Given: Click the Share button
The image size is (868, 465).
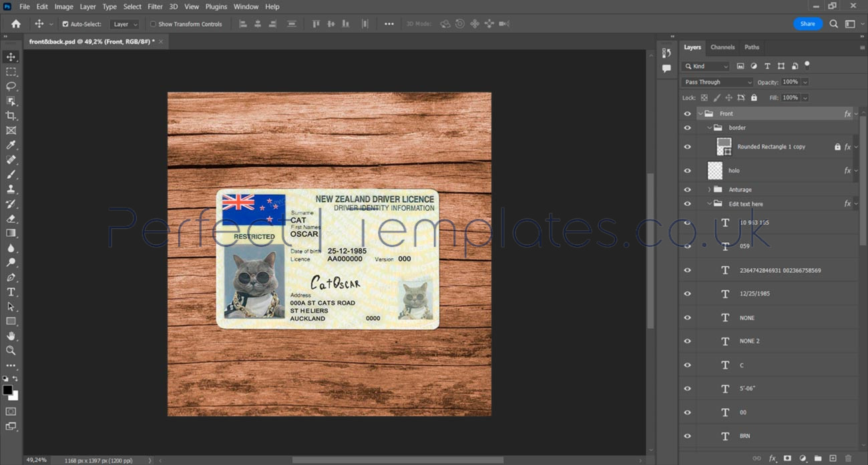Looking at the screenshot, I should tap(807, 24).
